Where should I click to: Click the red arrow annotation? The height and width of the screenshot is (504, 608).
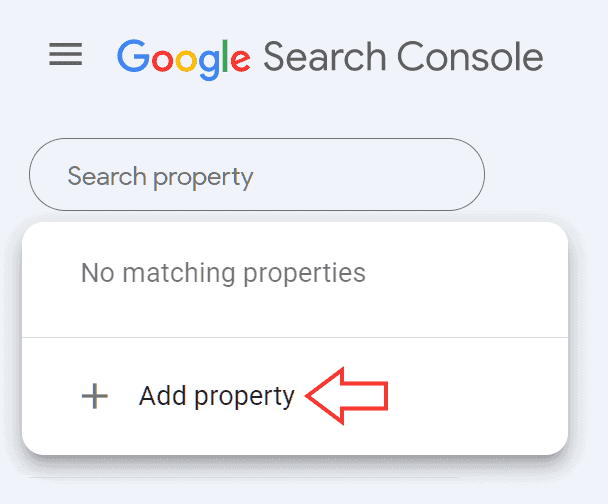pos(346,397)
